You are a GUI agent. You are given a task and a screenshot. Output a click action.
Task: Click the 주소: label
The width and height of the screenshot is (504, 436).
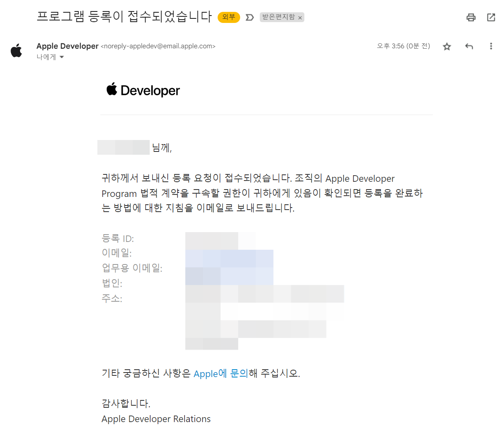(112, 298)
